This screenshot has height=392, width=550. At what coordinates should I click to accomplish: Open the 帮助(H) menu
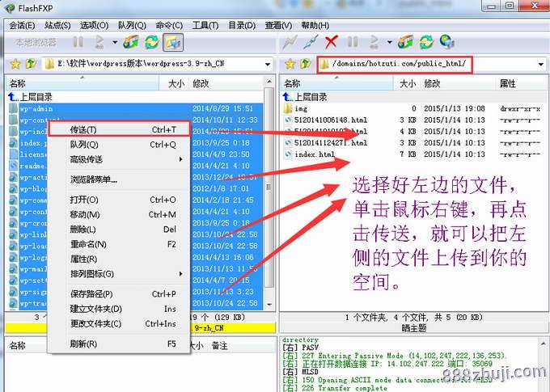click(315, 25)
